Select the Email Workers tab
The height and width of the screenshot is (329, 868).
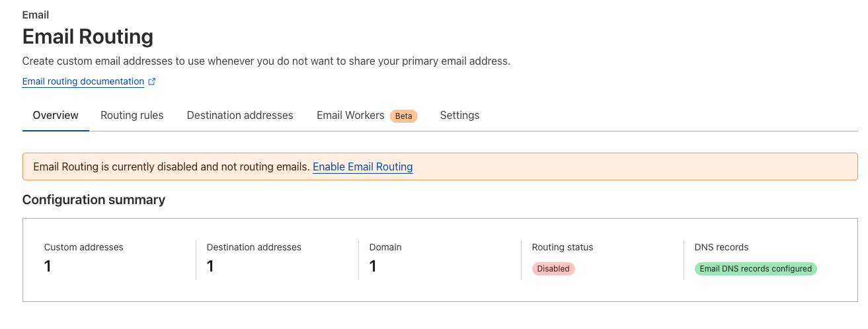pyautogui.click(x=350, y=115)
